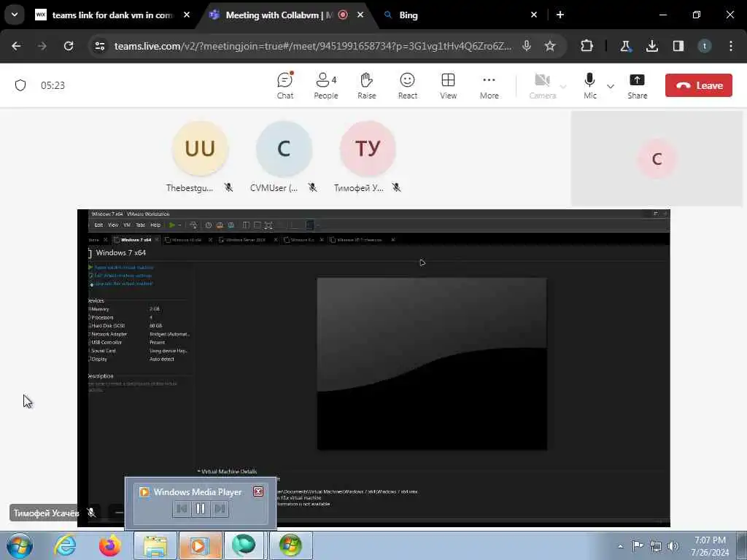Select the CVMUser participant avatar
747x560 pixels.
point(284,149)
